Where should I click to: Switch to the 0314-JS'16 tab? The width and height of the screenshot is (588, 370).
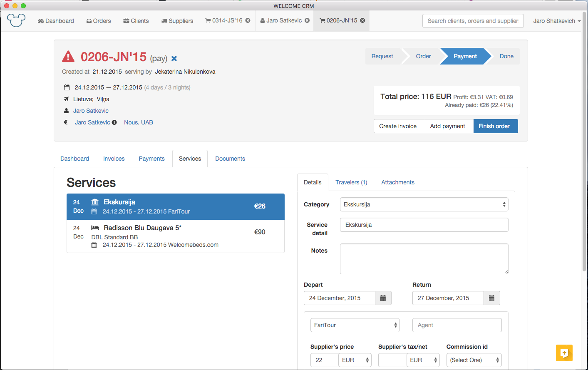[x=224, y=20]
